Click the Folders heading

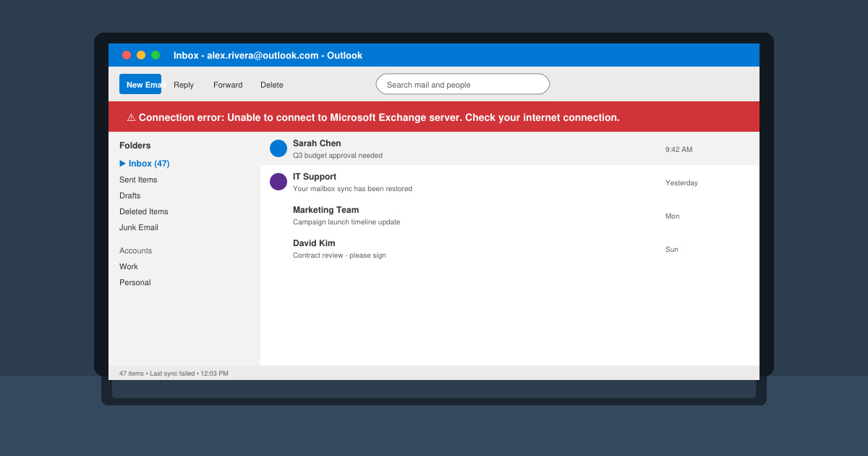135,145
